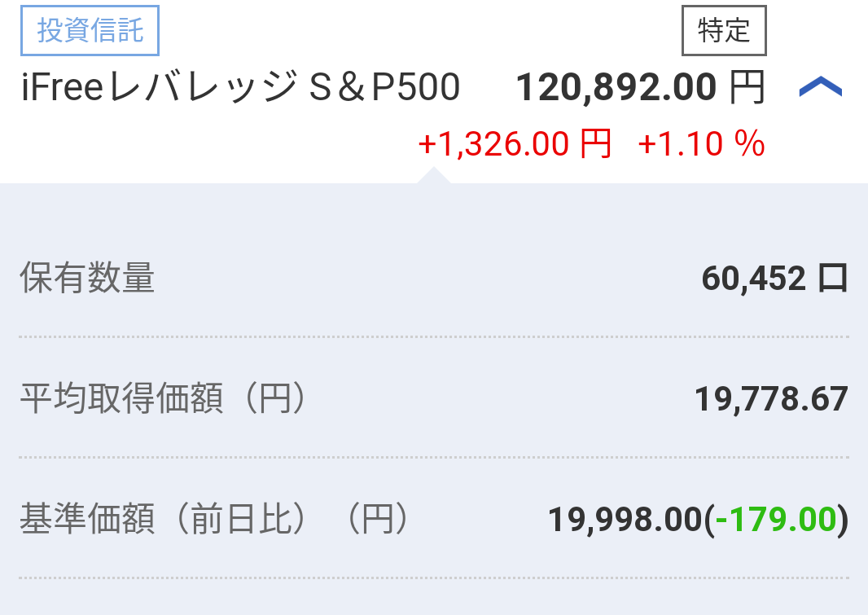This screenshot has width=868, height=615.
Task: Click the 19,998.00 base price value
Action: coord(625,520)
